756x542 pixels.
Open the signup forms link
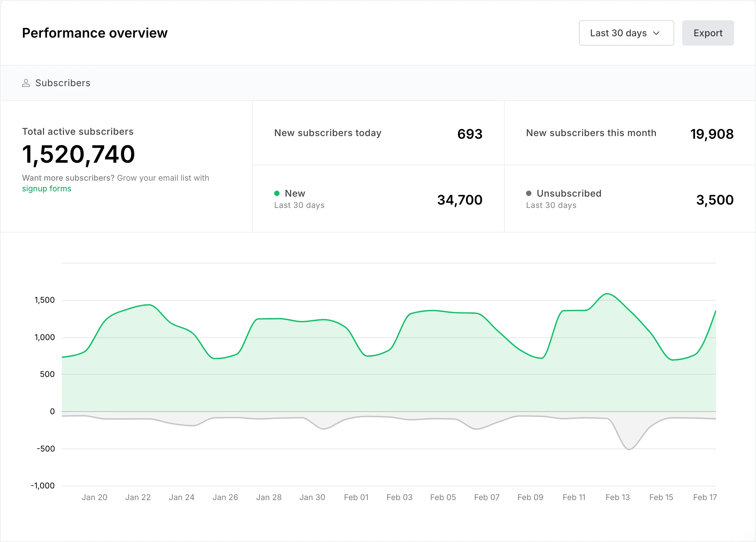47,189
